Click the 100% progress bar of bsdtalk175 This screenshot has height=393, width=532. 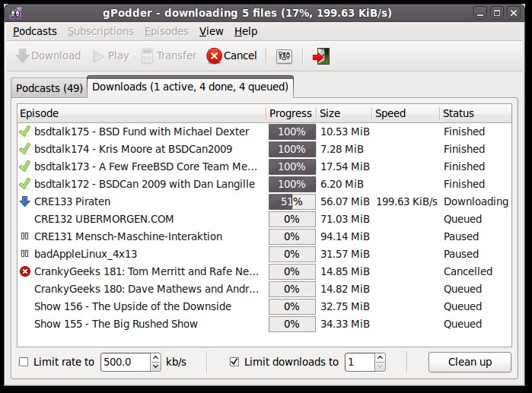tap(291, 132)
